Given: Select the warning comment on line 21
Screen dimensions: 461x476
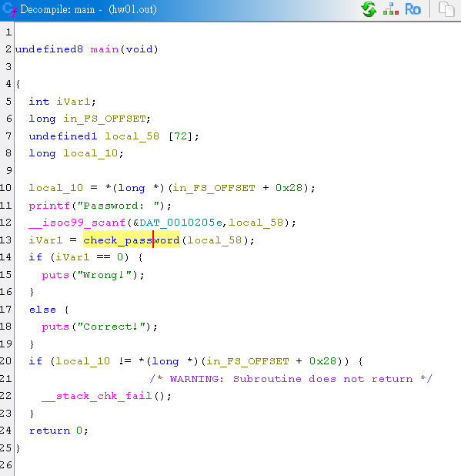Looking at the screenshot, I should point(291,378).
